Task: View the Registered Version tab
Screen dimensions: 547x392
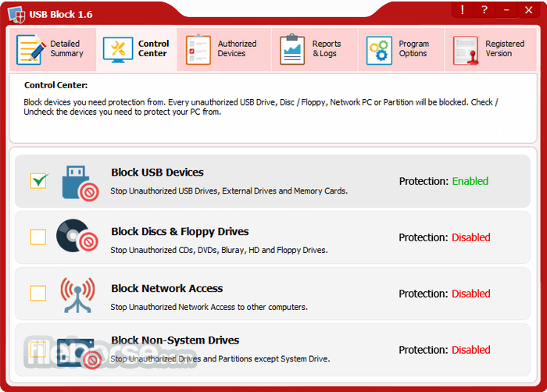Action: tap(491, 49)
